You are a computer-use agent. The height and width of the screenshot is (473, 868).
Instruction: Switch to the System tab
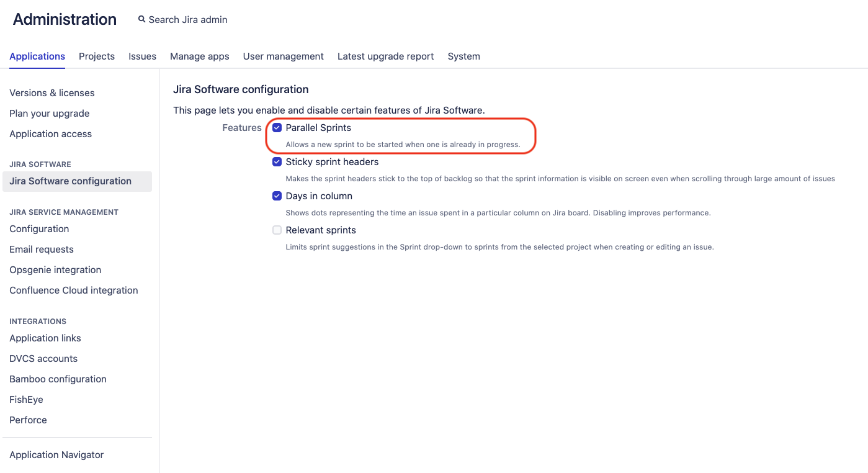pos(464,56)
